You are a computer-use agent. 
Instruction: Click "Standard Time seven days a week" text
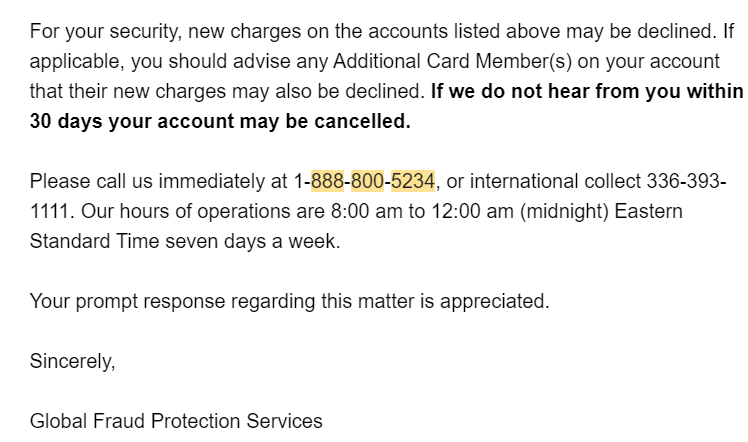[x=183, y=241]
